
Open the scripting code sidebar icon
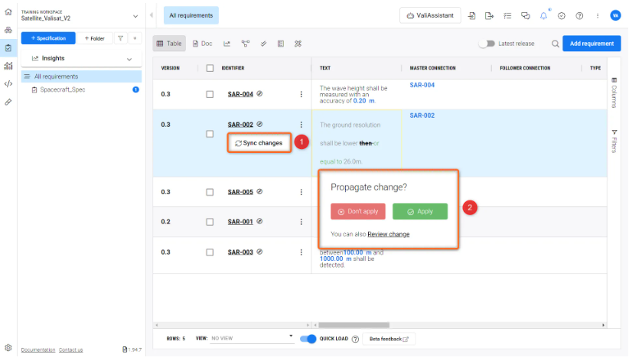click(x=8, y=84)
